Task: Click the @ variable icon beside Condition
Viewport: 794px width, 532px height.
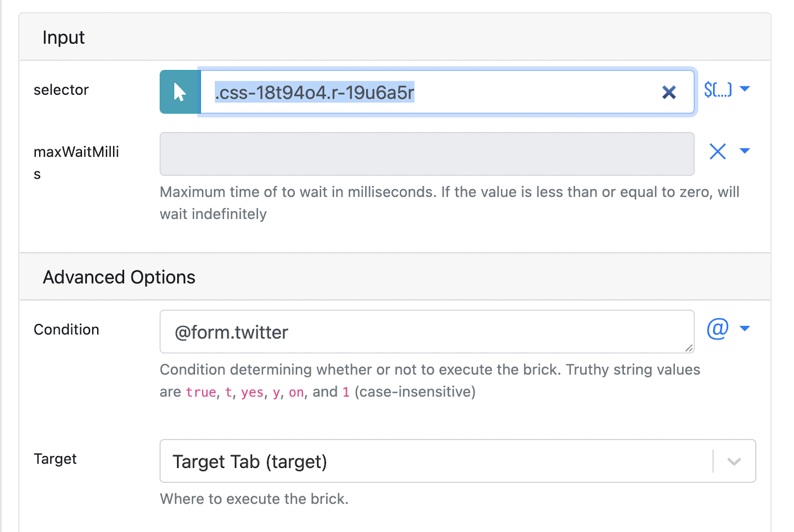Action: pos(718,329)
